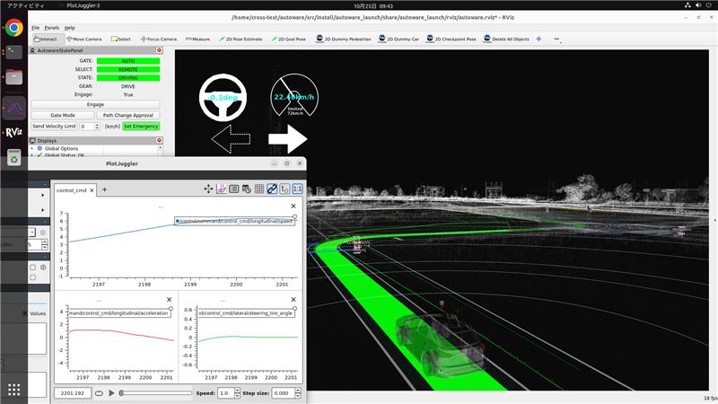
Task: Expand the Global Options tree item
Action: pos(32,148)
